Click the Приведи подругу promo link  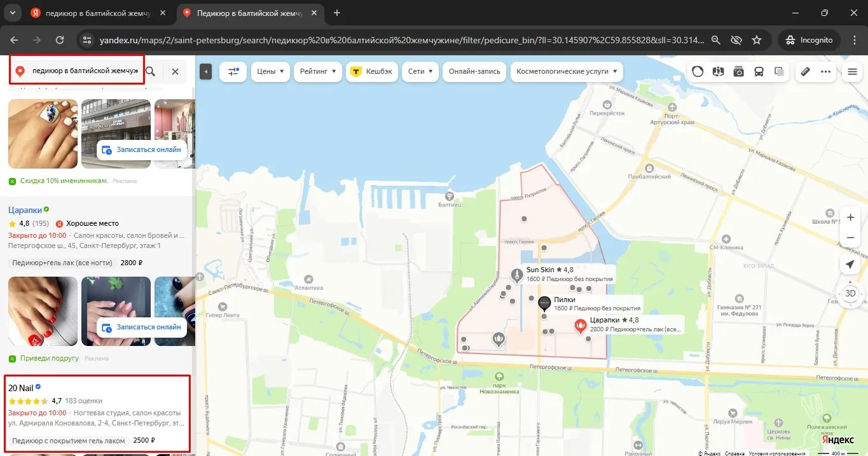49,359
